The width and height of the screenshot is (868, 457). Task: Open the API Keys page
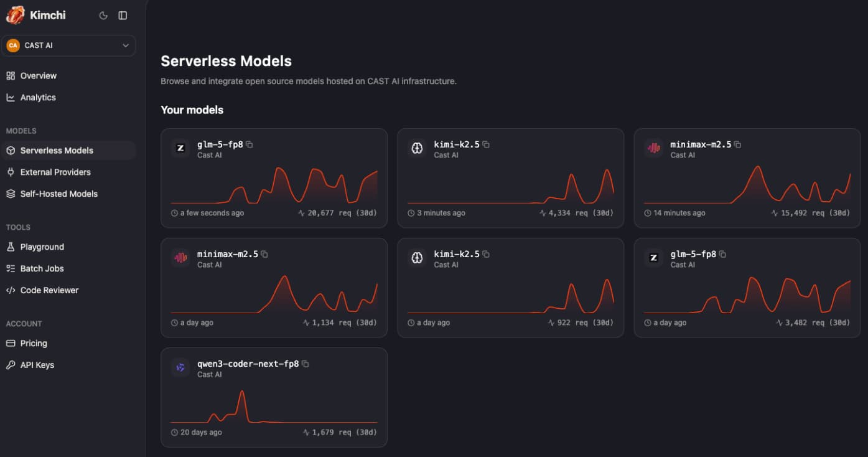pos(37,365)
